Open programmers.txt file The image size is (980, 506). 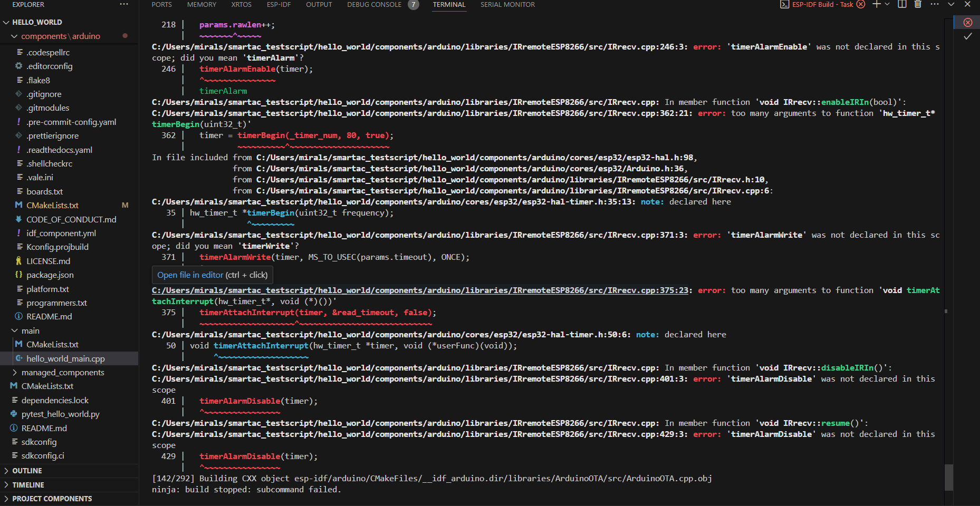click(x=57, y=303)
